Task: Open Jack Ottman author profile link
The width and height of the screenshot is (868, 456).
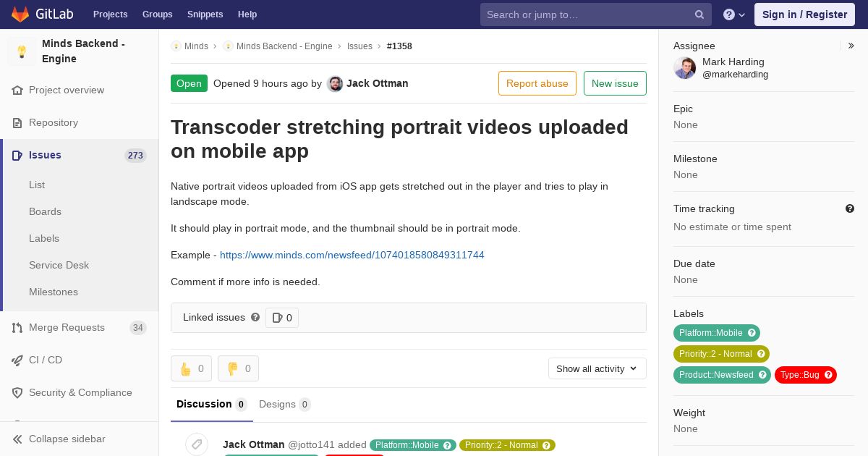Action: coord(378,84)
